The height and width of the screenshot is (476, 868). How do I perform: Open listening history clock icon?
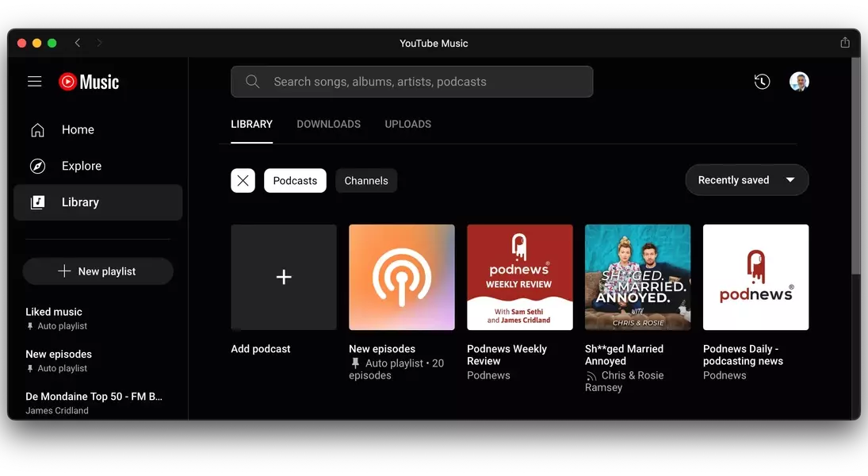point(763,82)
